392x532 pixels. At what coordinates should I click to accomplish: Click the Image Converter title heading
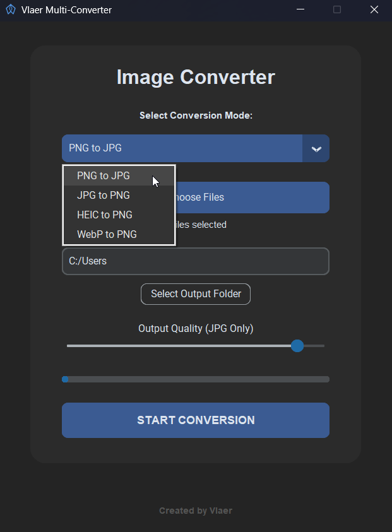[196, 76]
